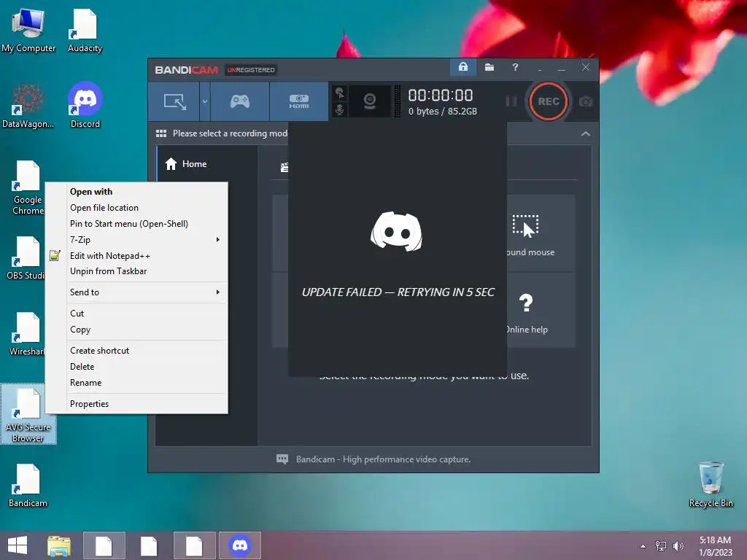
Task: Toggle microphone recording icon in Bandicam
Action: [x=340, y=109]
